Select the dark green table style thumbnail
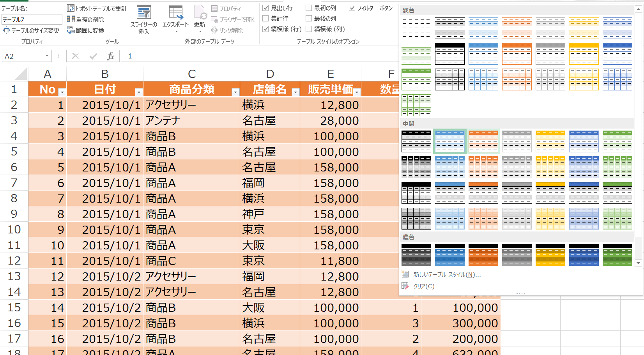 coord(617,255)
